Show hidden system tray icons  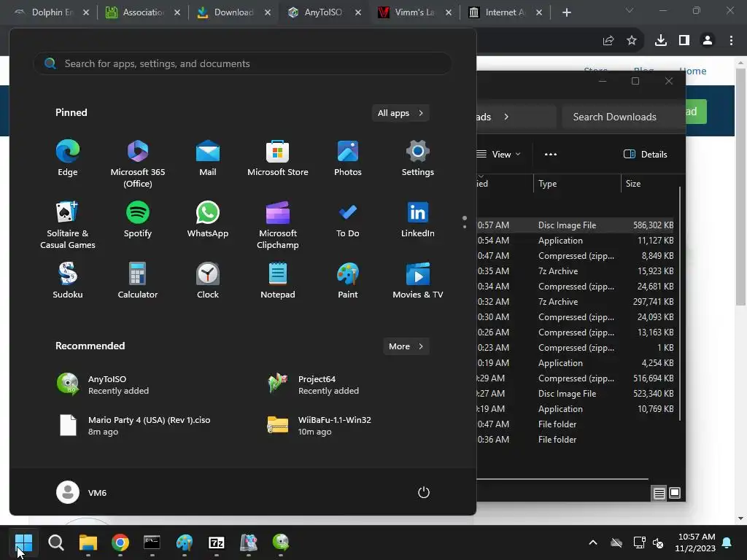tap(593, 542)
